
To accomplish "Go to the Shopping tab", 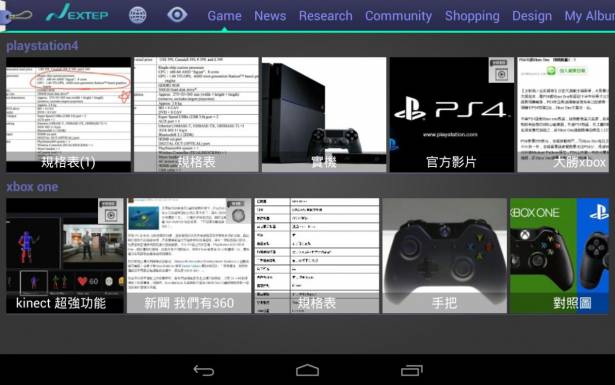I will [x=472, y=16].
